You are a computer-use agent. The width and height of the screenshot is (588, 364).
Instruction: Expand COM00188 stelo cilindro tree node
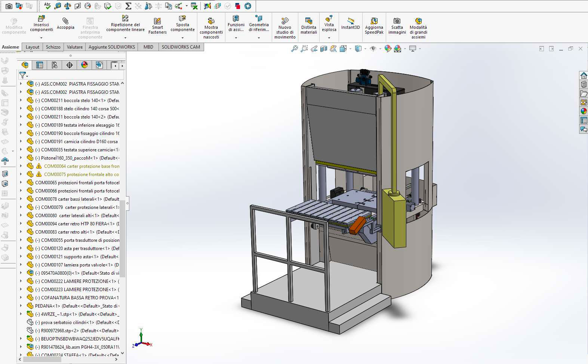[x=21, y=109]
